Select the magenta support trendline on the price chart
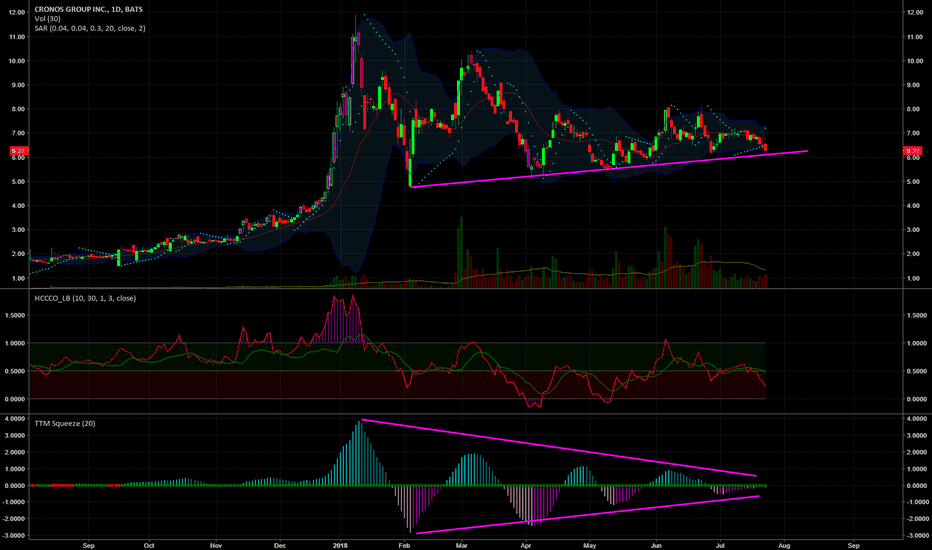932x550 pixels. point(609,169)
